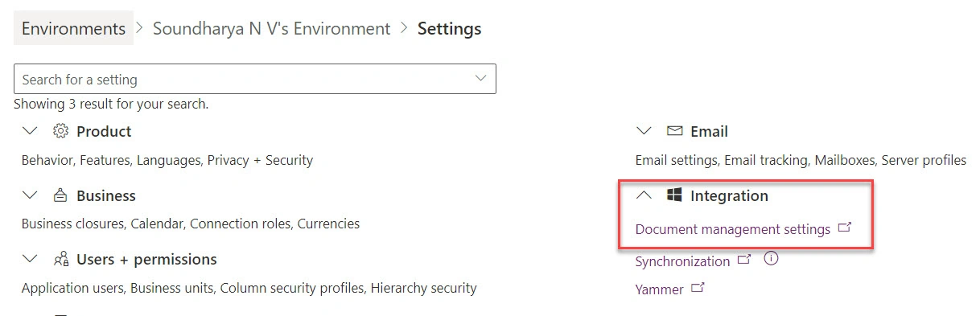Open Soundharya N V's Environment breadcrumb
The width and height of the screenshot is (980, 316).
click(x=271, y=28)
